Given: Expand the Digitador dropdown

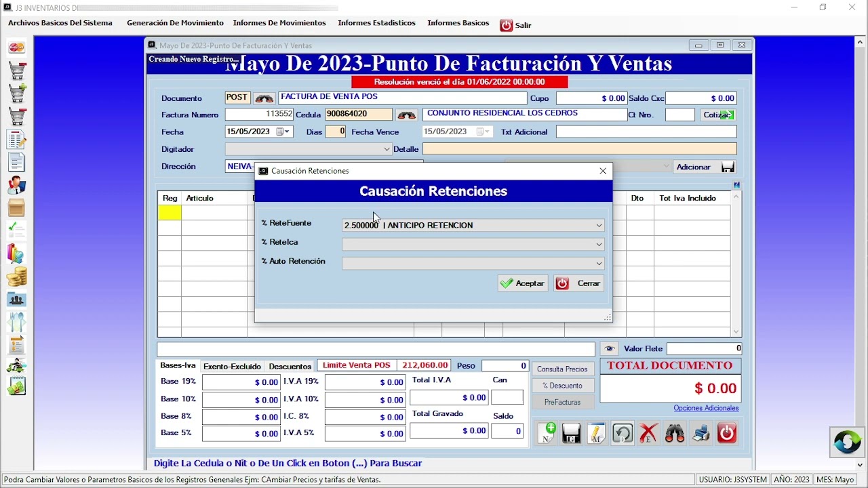Looking at the screenshot, I should pos(387,149).
